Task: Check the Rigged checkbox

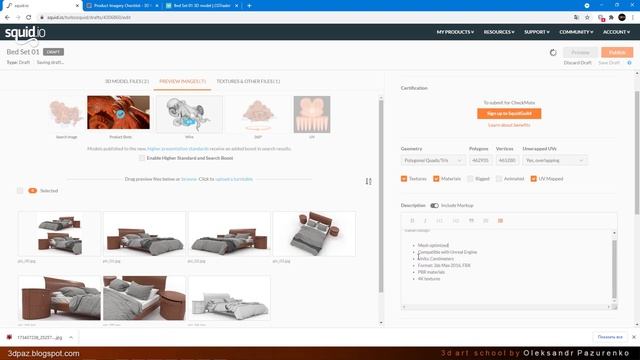Action: click(470, 179)
